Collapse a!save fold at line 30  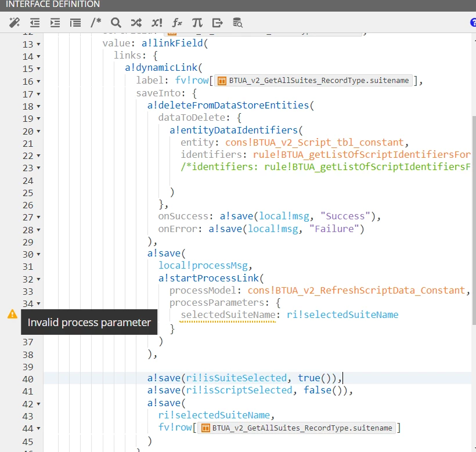(x=38, y=255)
